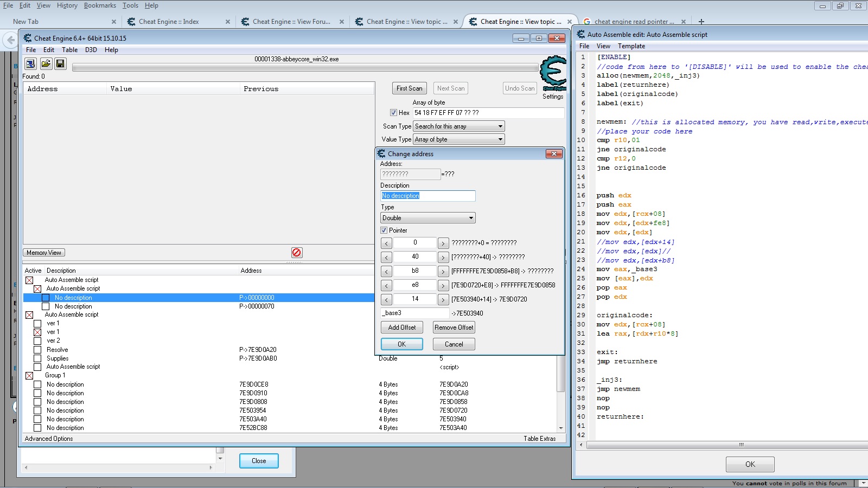Open Advanced Options at the bottom
Image resolution: width=868 pixels, height=488 pixels.
49,439
